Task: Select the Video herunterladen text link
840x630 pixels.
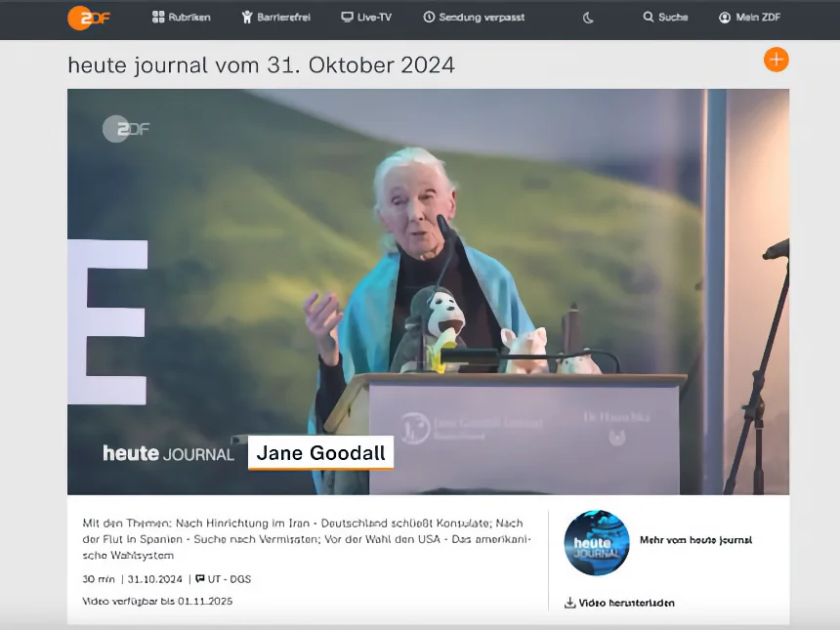Action: point(626,603)
